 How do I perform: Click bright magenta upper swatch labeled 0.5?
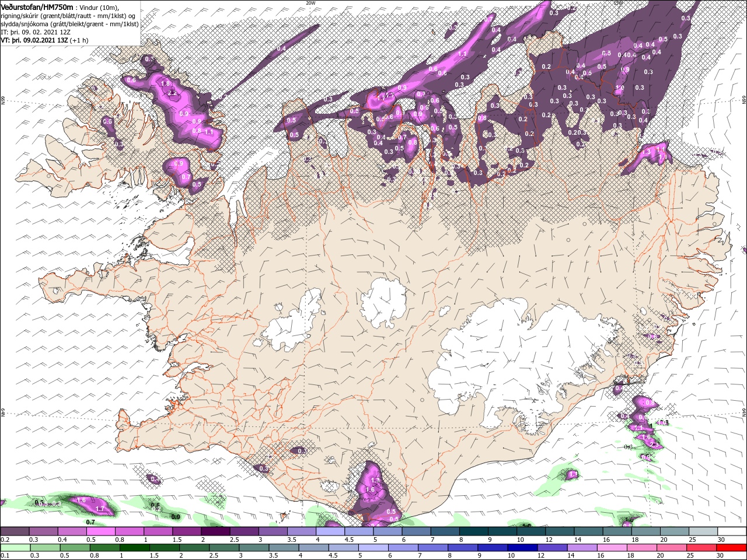100,531
